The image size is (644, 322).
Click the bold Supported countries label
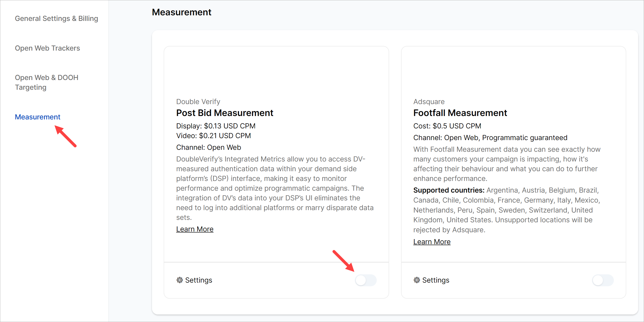[x=449, y=190]
